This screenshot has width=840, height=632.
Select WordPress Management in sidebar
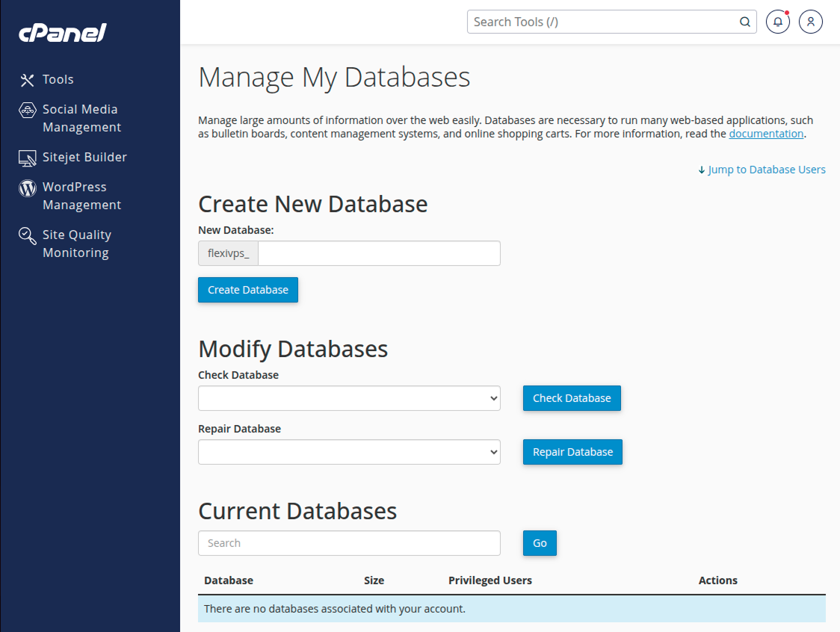(81, 196)
